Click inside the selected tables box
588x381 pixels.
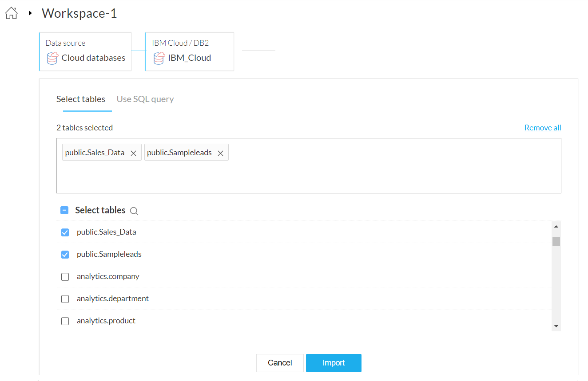pos(309,165)
